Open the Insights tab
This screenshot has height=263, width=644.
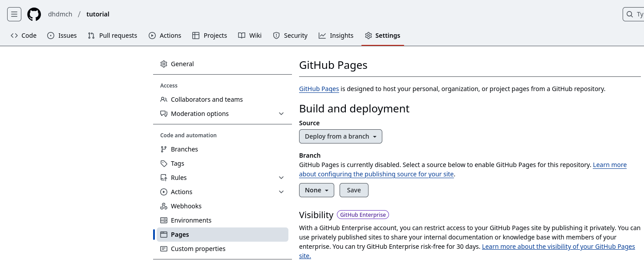click(x=336, y=36)
